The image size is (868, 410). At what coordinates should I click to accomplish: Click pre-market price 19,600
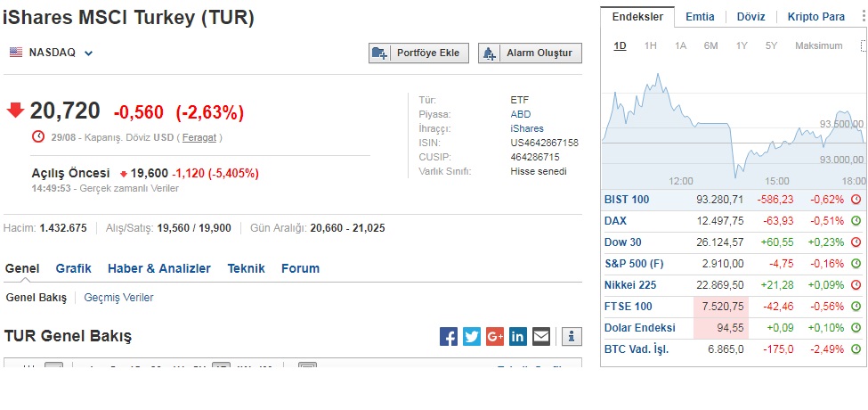coord(150,174)
